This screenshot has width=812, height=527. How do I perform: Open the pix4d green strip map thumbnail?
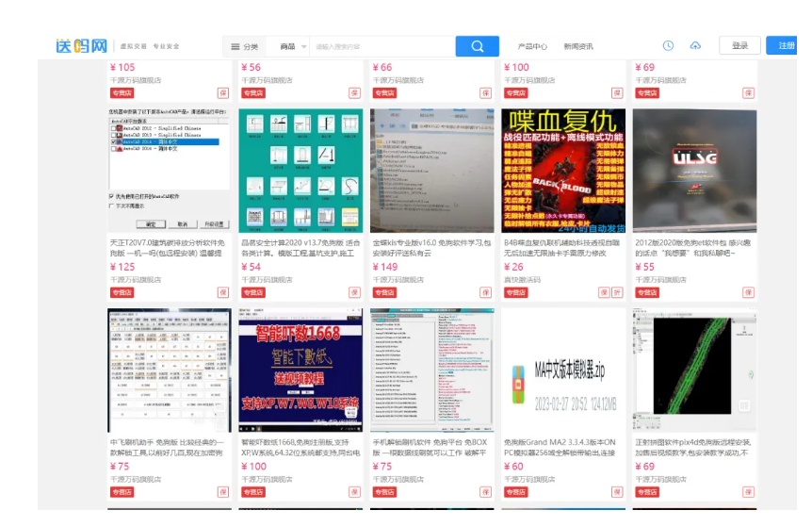pyautogui.click(x=694, y=370)
